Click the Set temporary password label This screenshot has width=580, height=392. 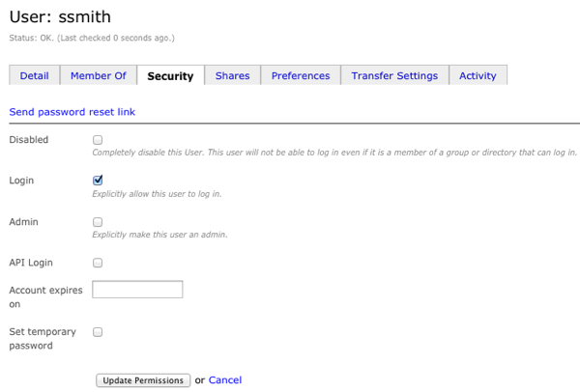click(43, 339)
